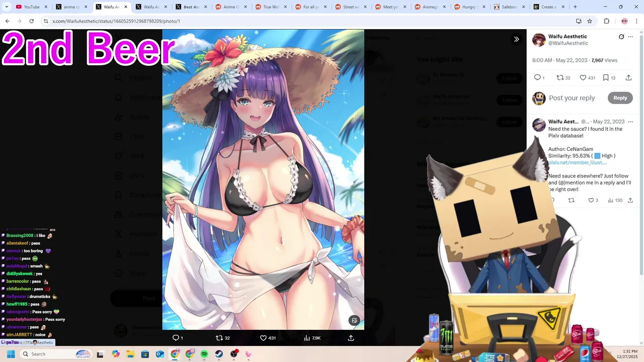The width and height of the screenshot is (644, 362).
Task: Open the Waifu Aesthetic profile name link
Action: pyautogui.click(x=568, y=37)
